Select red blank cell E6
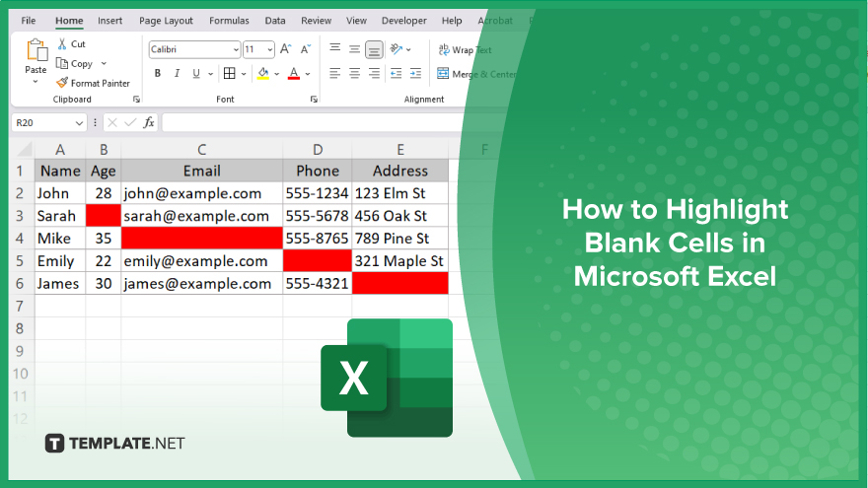This screenshot has width=868, height=488. coord(399,283)
